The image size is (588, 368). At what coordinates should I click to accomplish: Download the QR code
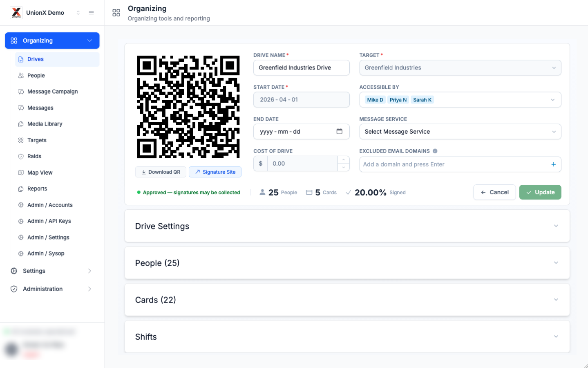161,172
